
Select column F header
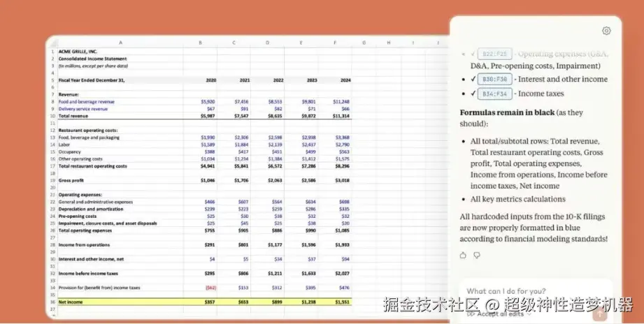335,43
